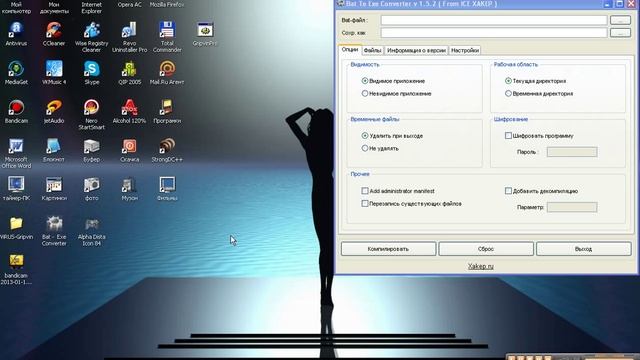Open the Настройки tab
Screen dimensions: 640x360
point(465,50)
